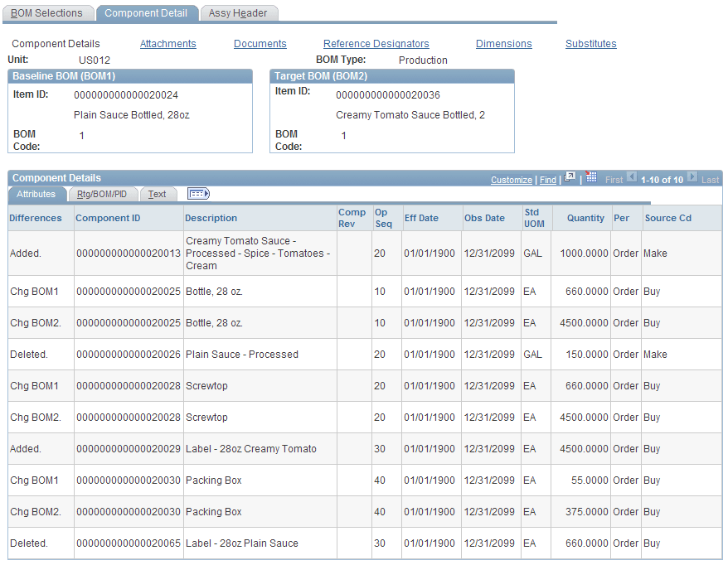Screen dimensions: 728x565
Task: Select the Component Detail tab
Action: pos(147,13)
